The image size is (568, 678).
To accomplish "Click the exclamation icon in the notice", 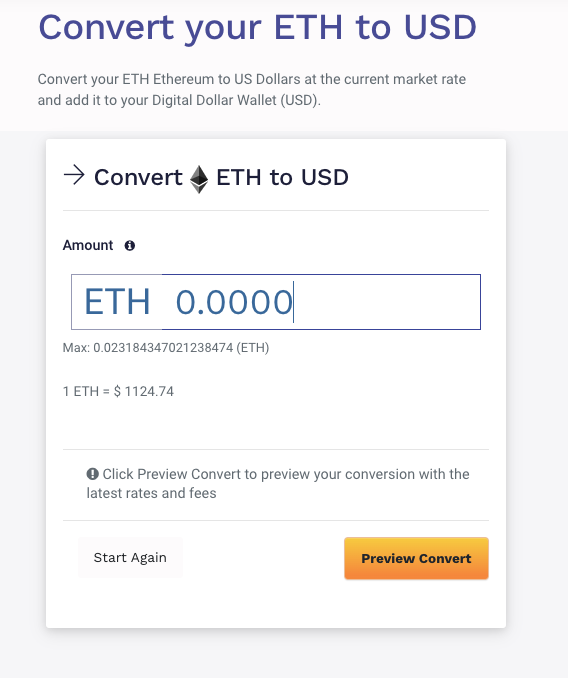I will [x=93, y=474].
